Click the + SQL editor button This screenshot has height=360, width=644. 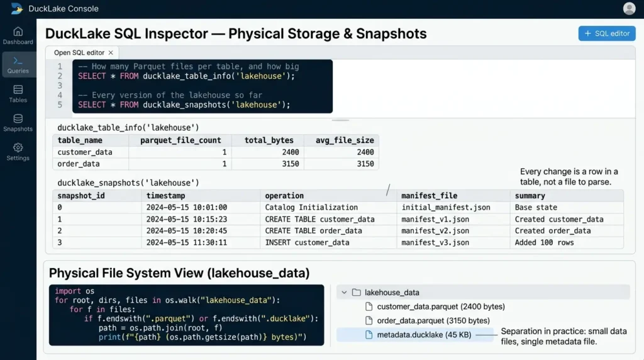point(607,34)
